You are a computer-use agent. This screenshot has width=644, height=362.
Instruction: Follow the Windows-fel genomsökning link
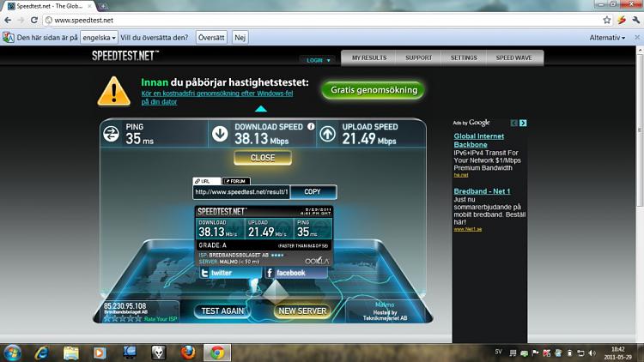217,98
